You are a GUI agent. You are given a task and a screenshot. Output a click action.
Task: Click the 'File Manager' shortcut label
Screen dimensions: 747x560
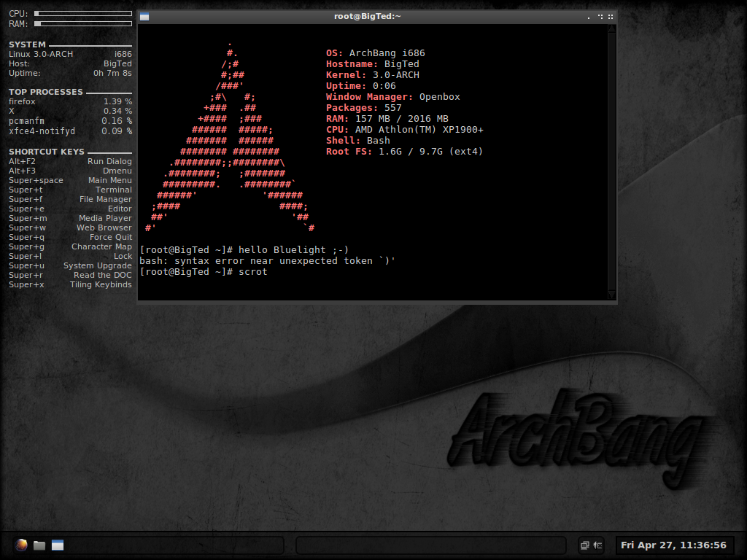click(106, 200)
